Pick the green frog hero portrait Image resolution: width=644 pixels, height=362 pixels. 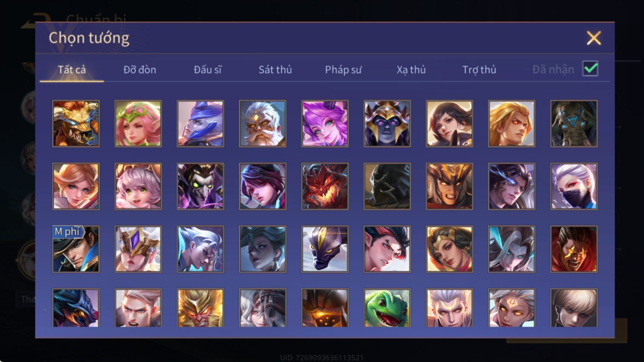pos(387,308)
